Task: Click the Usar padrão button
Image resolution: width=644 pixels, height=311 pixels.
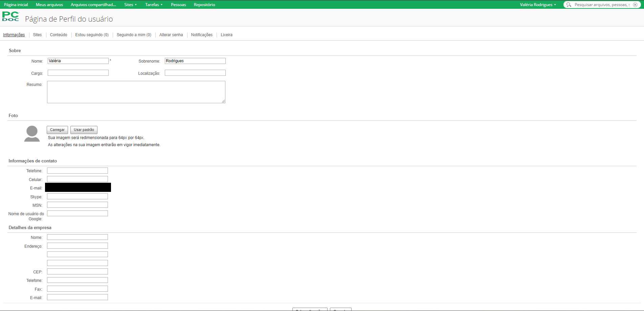Action: 84,130
